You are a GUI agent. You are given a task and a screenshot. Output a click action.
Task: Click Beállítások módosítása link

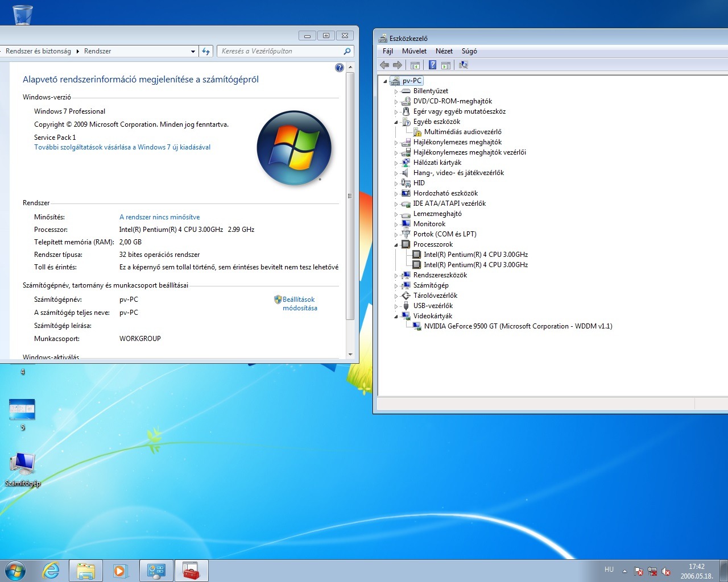click(x=300, y=304)
